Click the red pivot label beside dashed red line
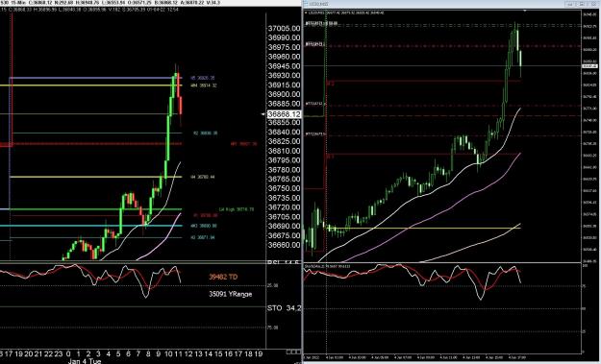The width and height of the screenshot is (601, 364). 243,144
